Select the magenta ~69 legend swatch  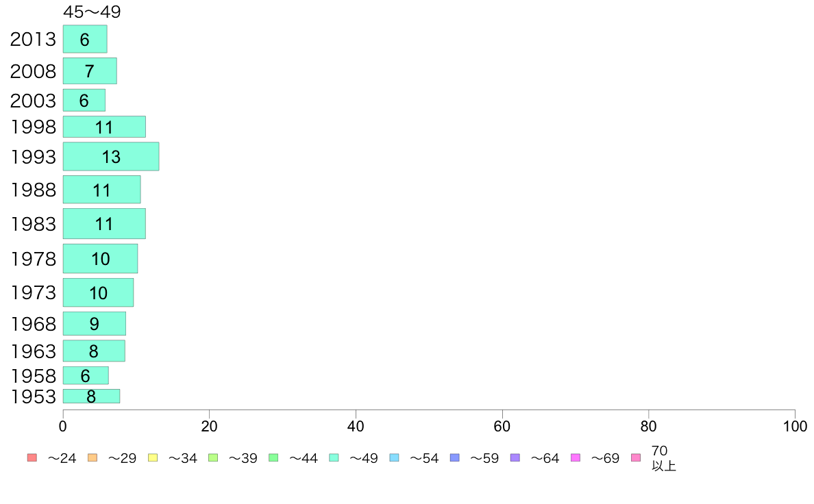(x=575, y=458)
